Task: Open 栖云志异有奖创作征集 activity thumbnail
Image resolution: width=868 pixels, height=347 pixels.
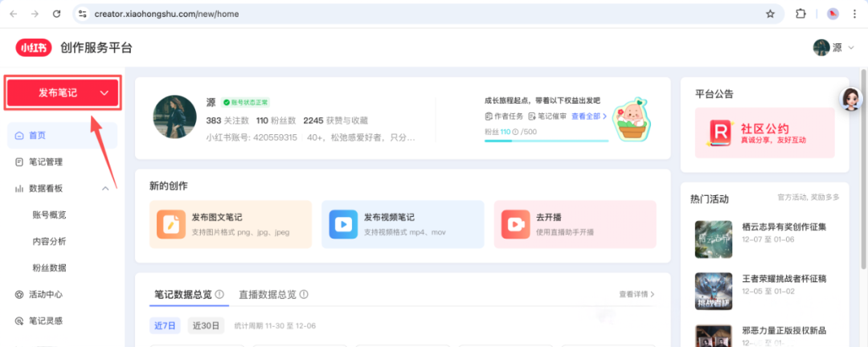Action: click(x=714, y=239)
